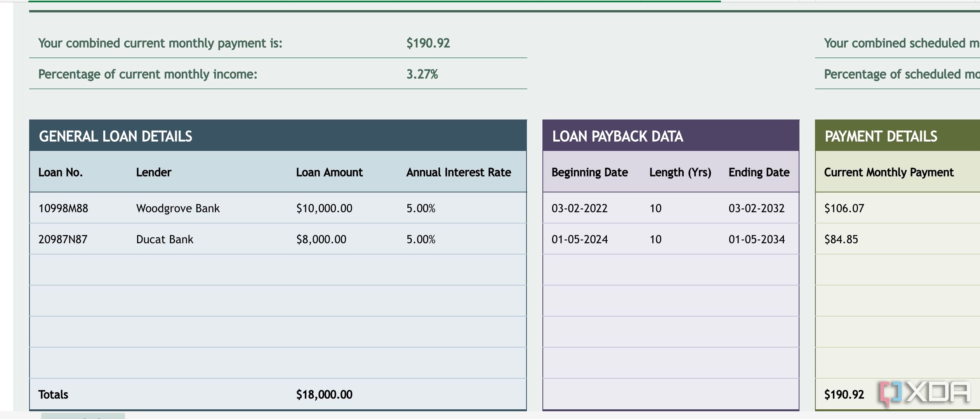The height and width of the screenshot is (419, 980).
Task: Select the Length (Yrs) column header
Action: [x=680, y=172]
